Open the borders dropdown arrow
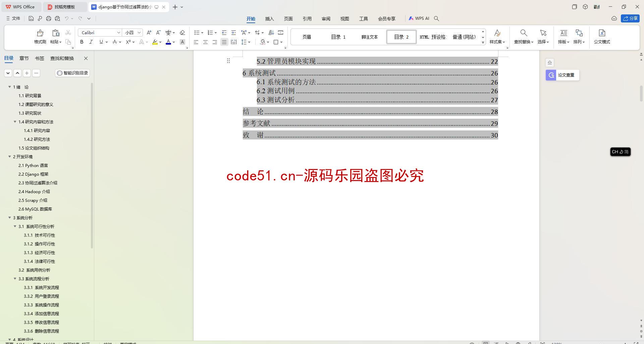 (281, 42)
